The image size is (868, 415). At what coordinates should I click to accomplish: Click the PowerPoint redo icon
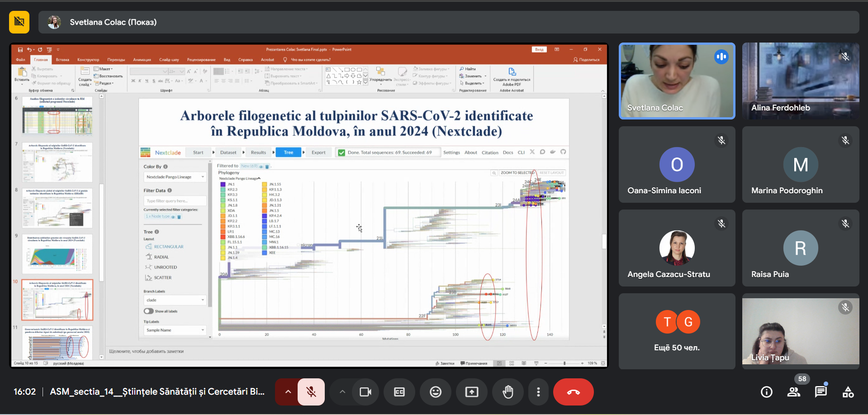[40, 50]
